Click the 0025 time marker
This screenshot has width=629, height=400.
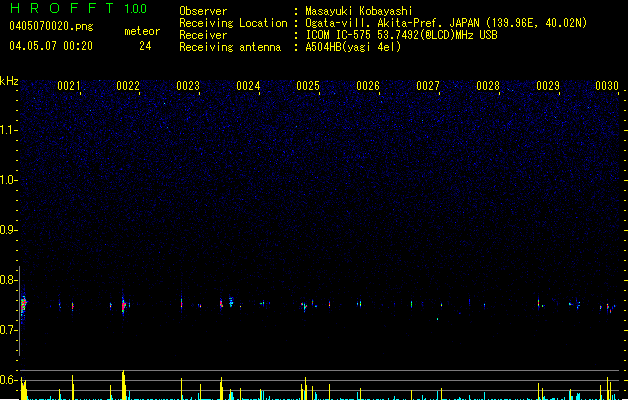tap(308, 86)
